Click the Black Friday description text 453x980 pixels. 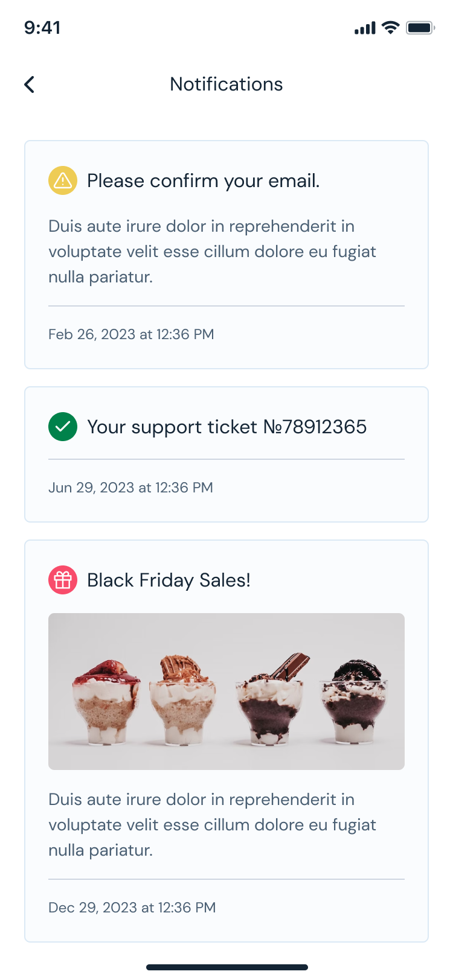tap(212, 825)
